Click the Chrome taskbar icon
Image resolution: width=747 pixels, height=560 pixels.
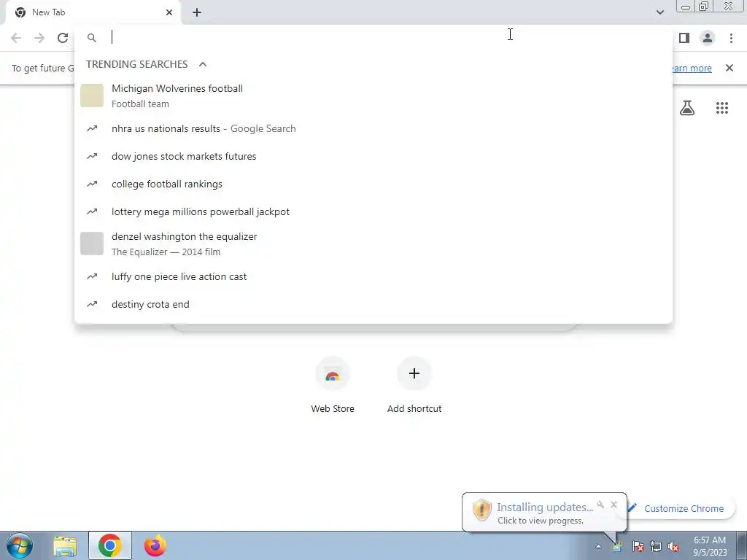(110, 545)
